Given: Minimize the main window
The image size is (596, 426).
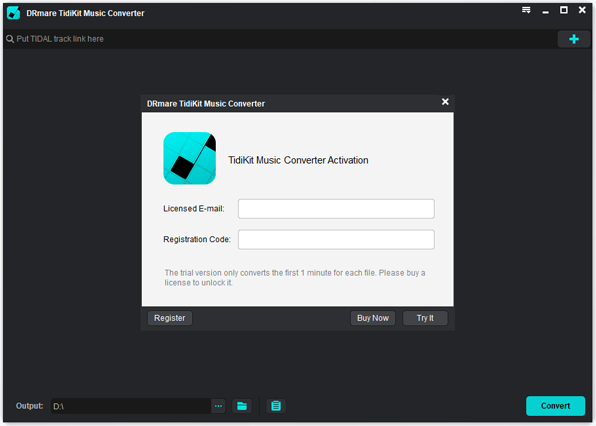Looking at the screenshot, I should (545, 11).
